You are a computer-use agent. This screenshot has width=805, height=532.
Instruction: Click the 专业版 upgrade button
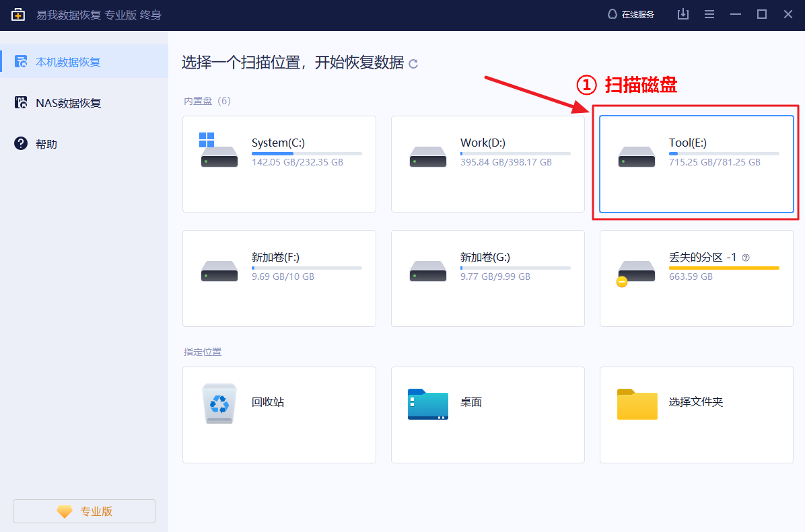[83, 511]
